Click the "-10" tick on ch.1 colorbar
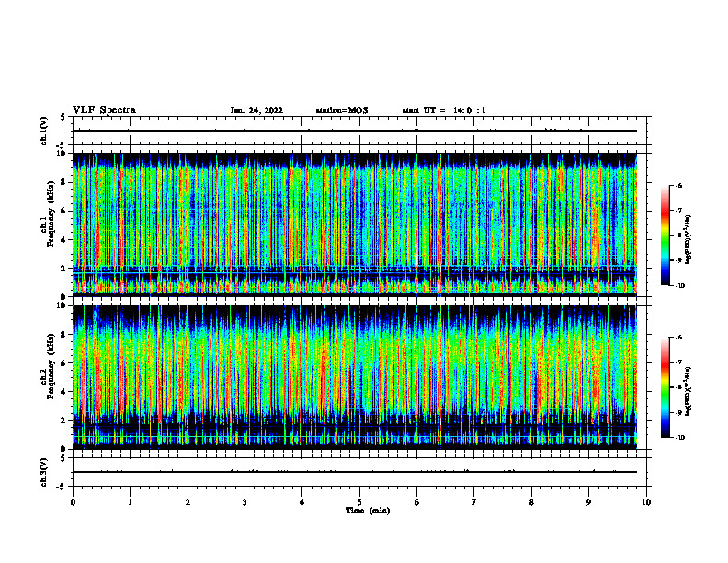The image size is (728, 563). tap(679, 286)
